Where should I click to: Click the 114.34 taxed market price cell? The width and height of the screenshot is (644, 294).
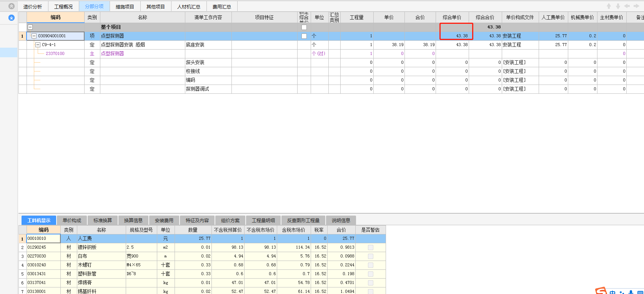coord(294,247)
